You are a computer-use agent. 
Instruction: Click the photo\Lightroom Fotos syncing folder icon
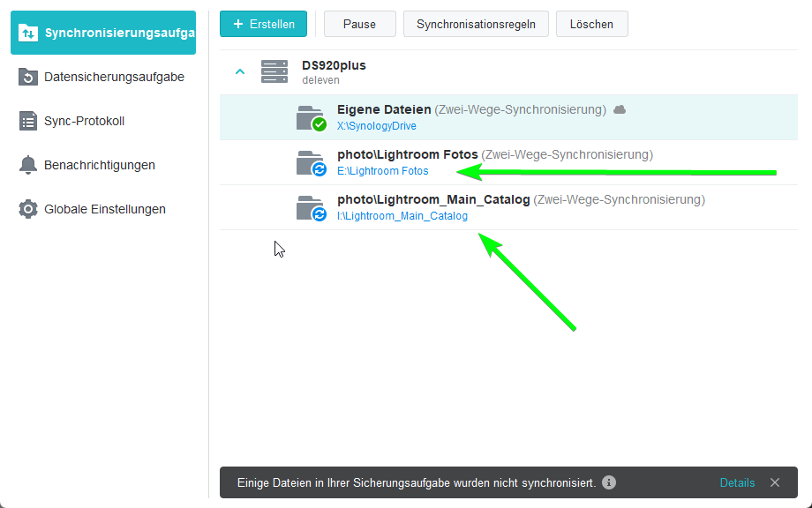(311, 163)
